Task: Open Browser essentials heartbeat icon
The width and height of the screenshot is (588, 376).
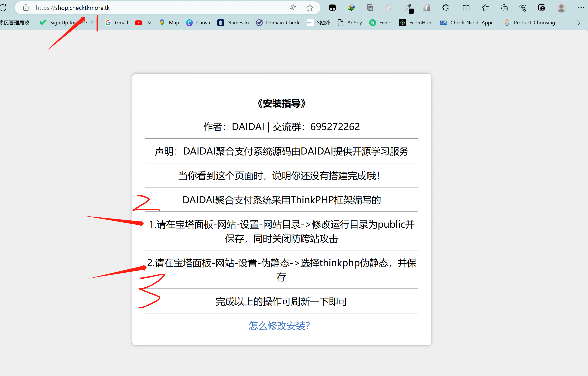Action: pos(523,8)
